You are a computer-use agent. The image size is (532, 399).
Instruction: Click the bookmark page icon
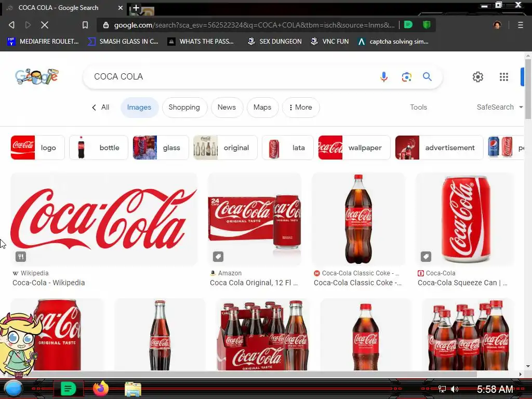click(85, 25)
